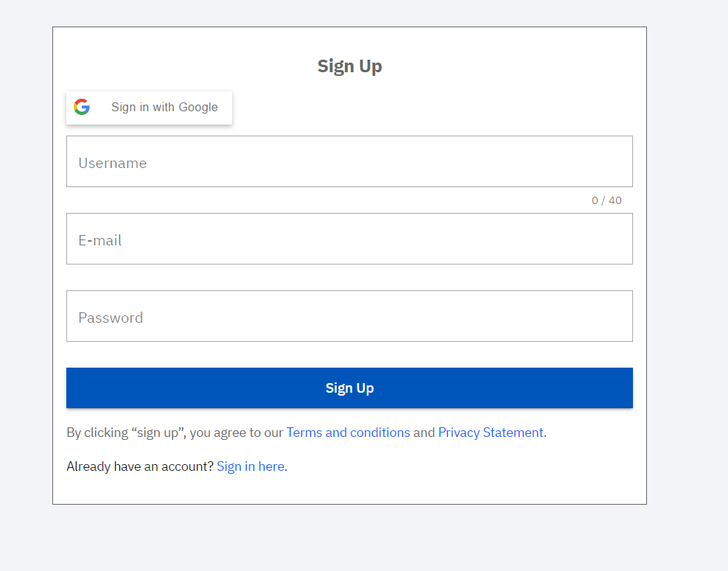Open the Terms and conditions link

click(x=348, y=432)
